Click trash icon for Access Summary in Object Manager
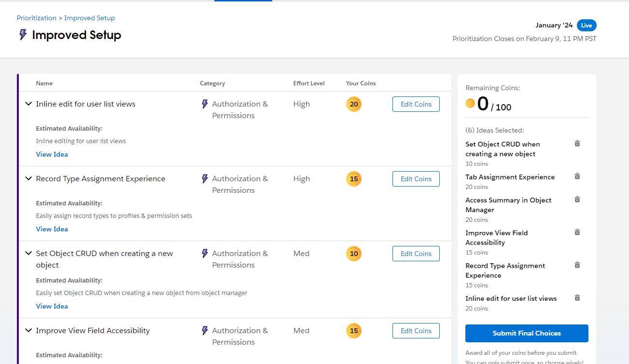The image size is (629, 364). click(577, 200)
